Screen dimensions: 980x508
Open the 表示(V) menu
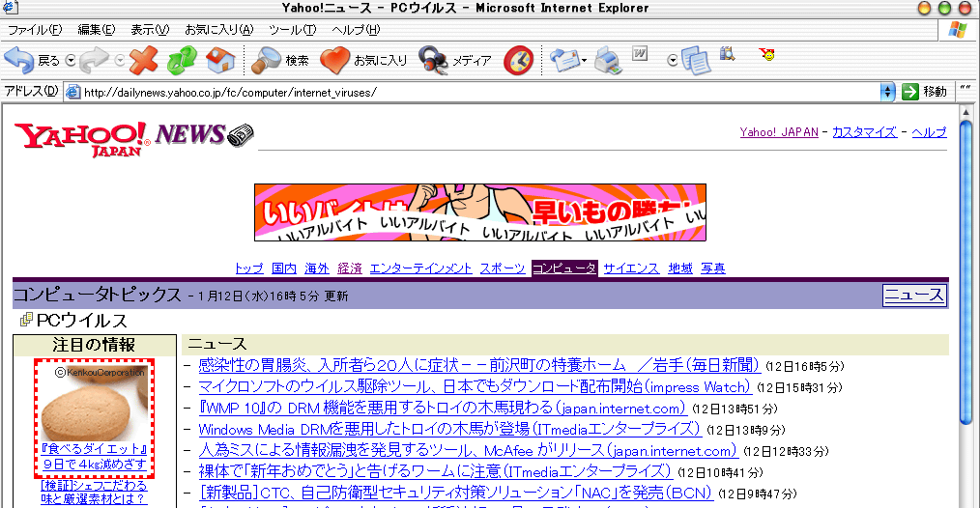[150, 29]
